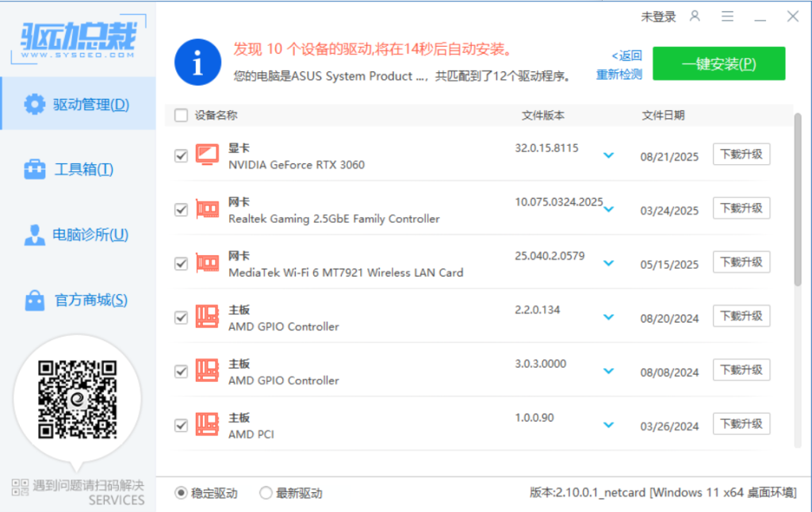812x512 pixels.
Task: Close the 驱动总裁 window
Action: (792, 17)
